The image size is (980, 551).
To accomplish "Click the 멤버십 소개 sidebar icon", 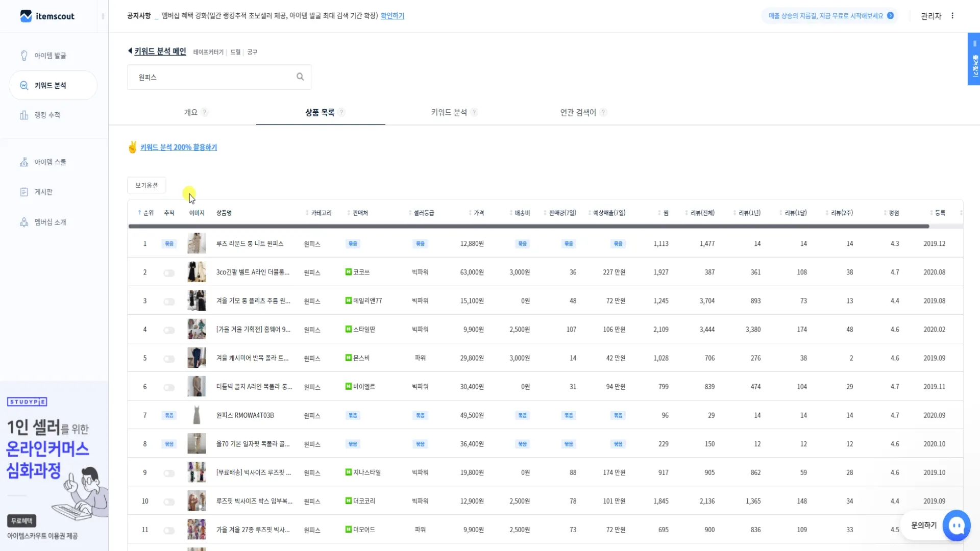I will (24, 222).
